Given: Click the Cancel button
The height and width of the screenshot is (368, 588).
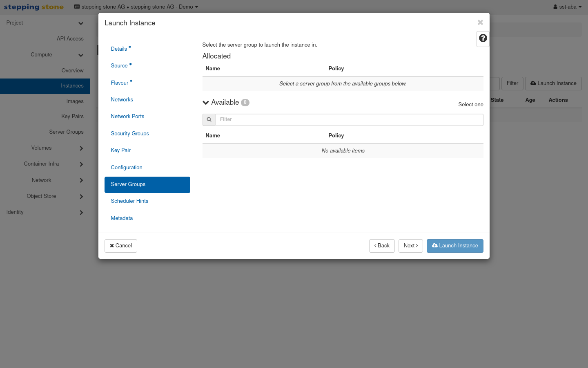Looking at the screenshot, I should 121,246.
